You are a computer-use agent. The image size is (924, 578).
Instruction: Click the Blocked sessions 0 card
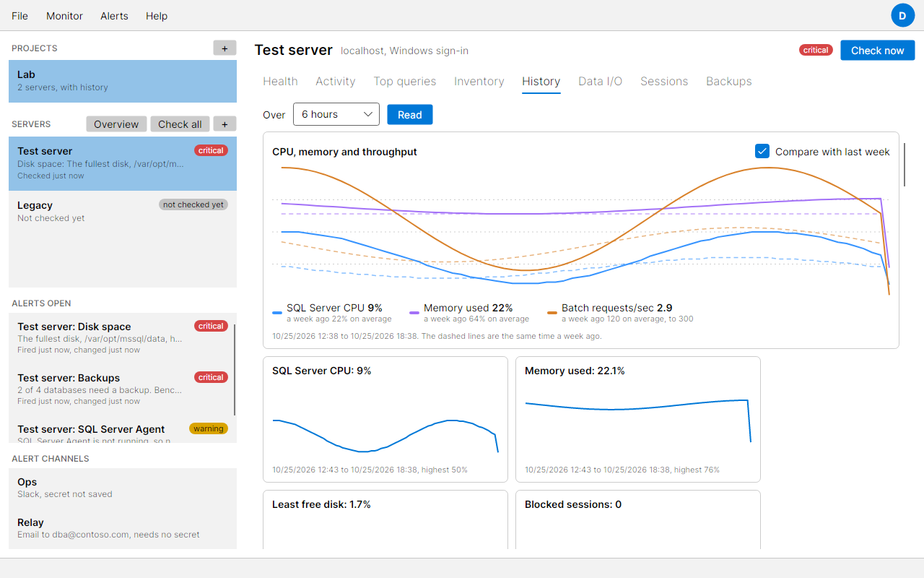point(638,520)
